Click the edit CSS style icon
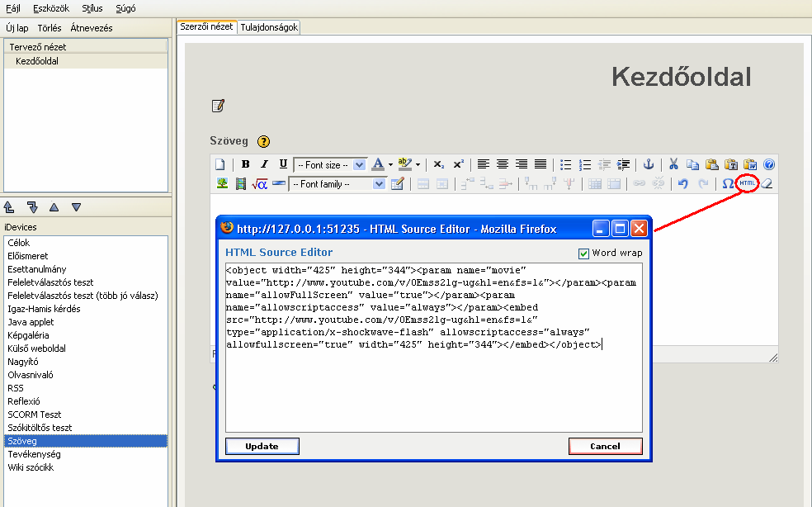Viewport: 812px width, 507px height. coord(397,183)
